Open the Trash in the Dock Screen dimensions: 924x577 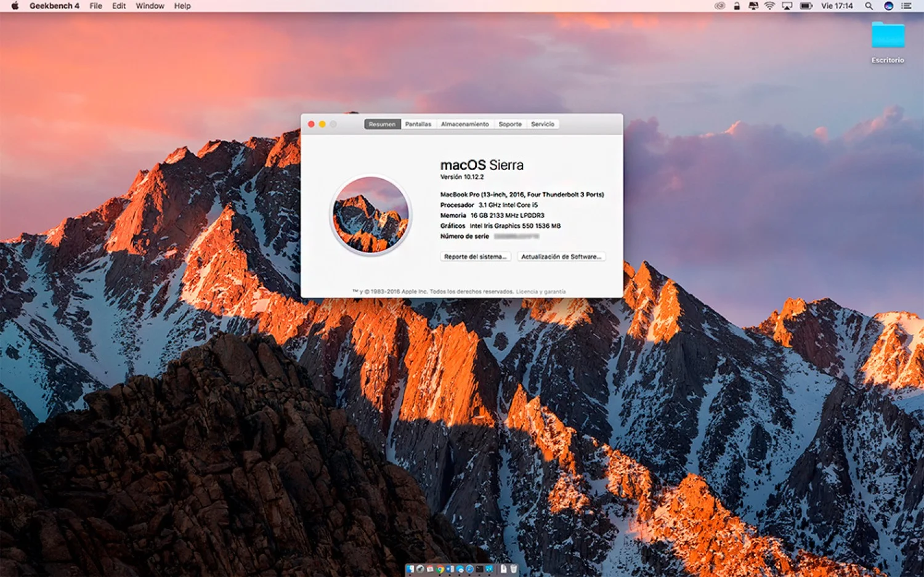514,569
